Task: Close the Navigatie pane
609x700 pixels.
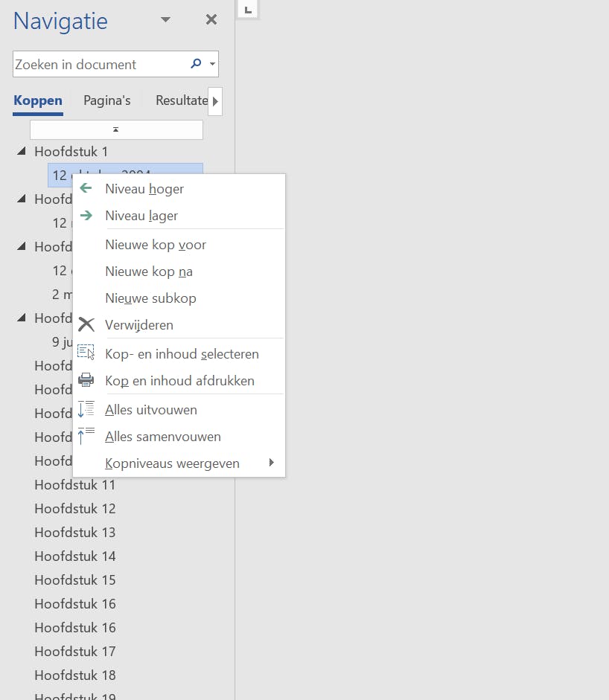Action: [211, 19]
